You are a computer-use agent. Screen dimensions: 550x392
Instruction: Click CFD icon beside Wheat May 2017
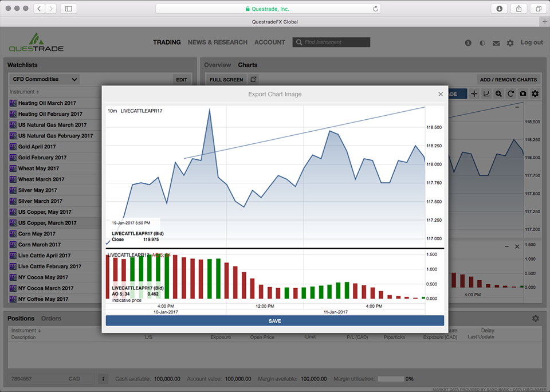pyautogui.click(x=13, y=168)
